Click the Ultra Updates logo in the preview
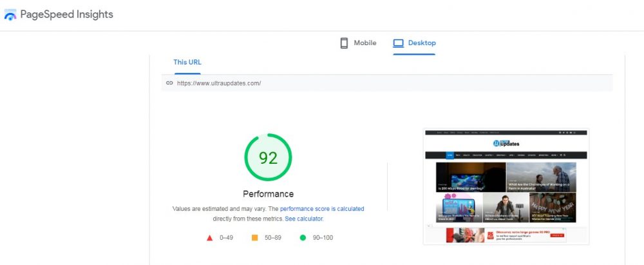644x265 pixels. [506, 143]
